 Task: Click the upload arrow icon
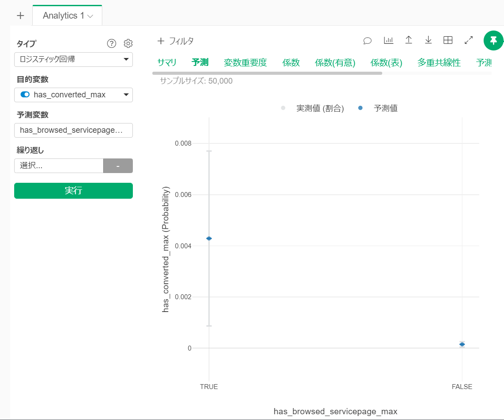pyautogui.click(x=409, y=40)
